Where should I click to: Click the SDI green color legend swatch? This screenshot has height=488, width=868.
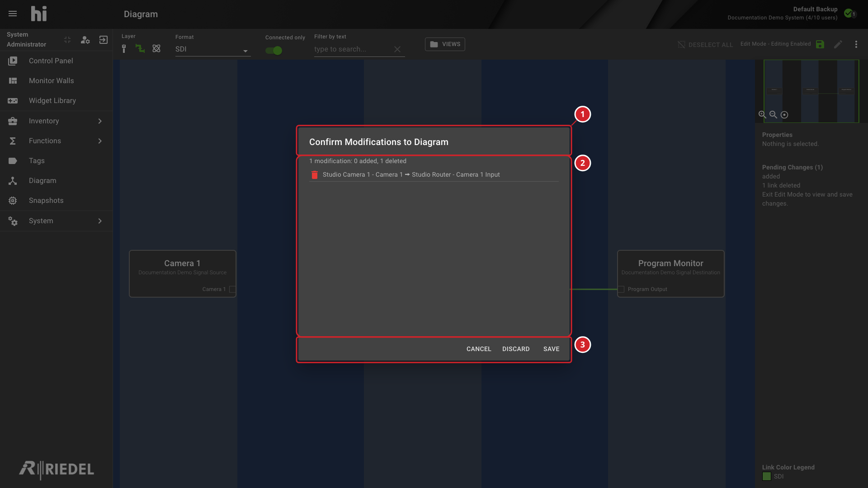(x=767, y=476)
